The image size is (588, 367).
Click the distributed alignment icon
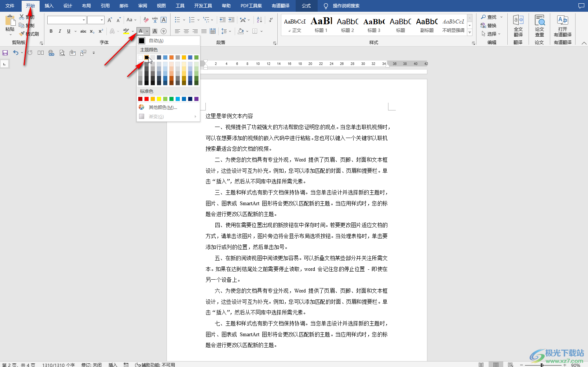[213, 31]
